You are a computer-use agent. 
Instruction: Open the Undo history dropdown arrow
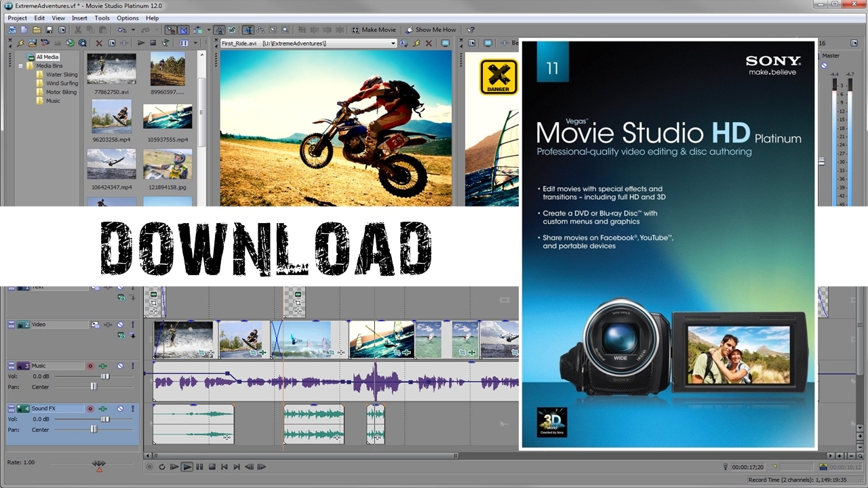point(133,30)
